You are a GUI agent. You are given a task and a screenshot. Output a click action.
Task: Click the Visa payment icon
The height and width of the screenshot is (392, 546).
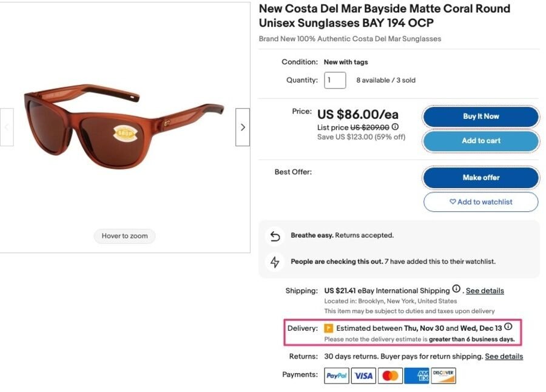click(363, 376)
